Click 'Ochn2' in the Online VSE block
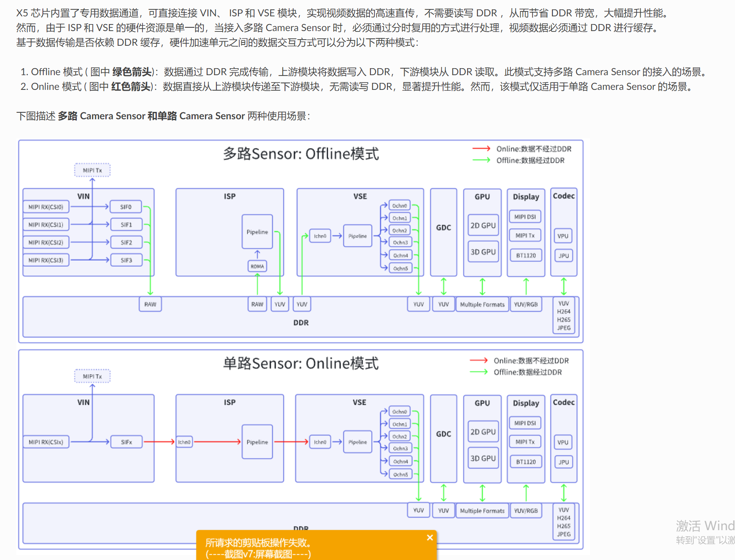This screenshot has width=735, height=560. point(400,437)
